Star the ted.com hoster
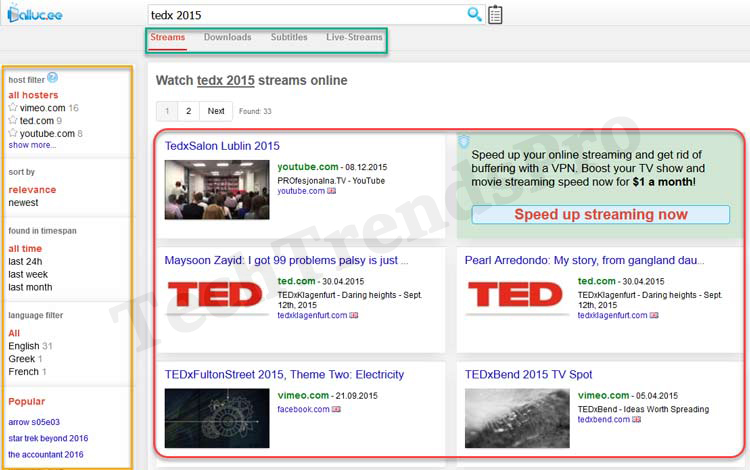Image resolution: width=750 pixels, height=470 pixels. [x=13, y=120]
